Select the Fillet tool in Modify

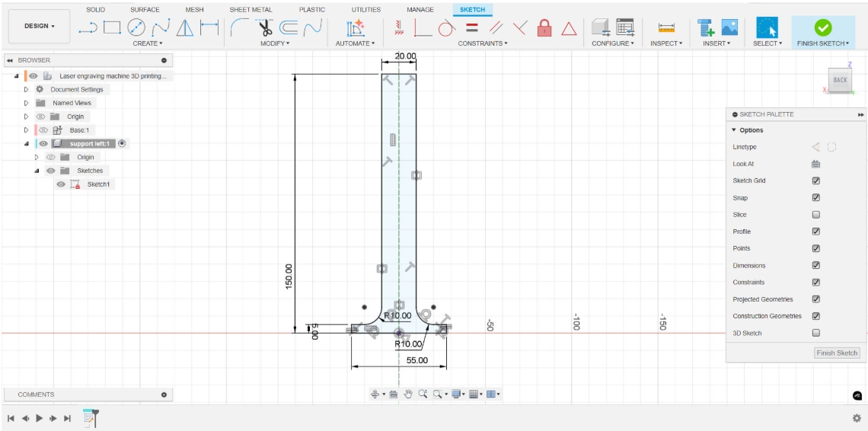(239, 27)
